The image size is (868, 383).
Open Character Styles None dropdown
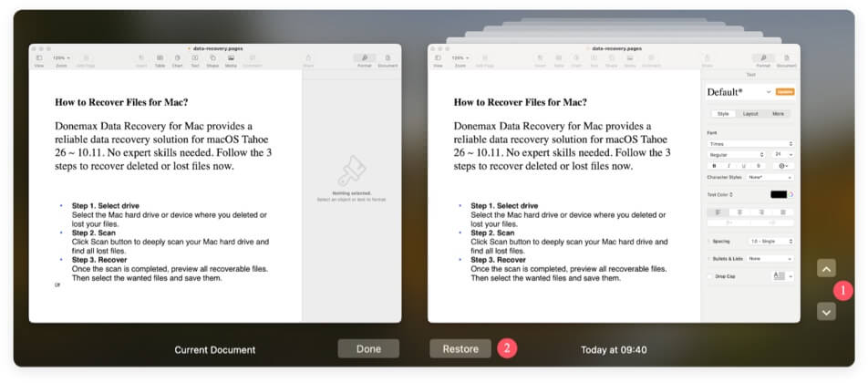770,177
